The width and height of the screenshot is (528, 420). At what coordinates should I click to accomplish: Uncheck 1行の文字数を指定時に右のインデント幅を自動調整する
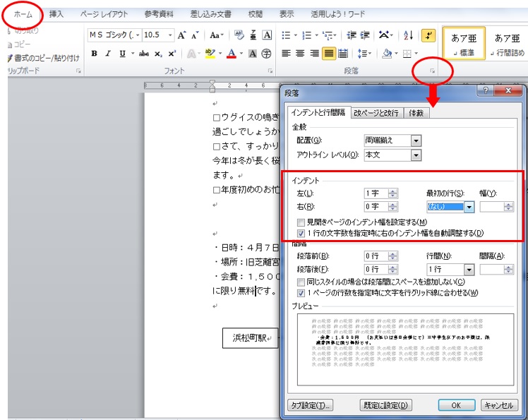click(301, 233)
